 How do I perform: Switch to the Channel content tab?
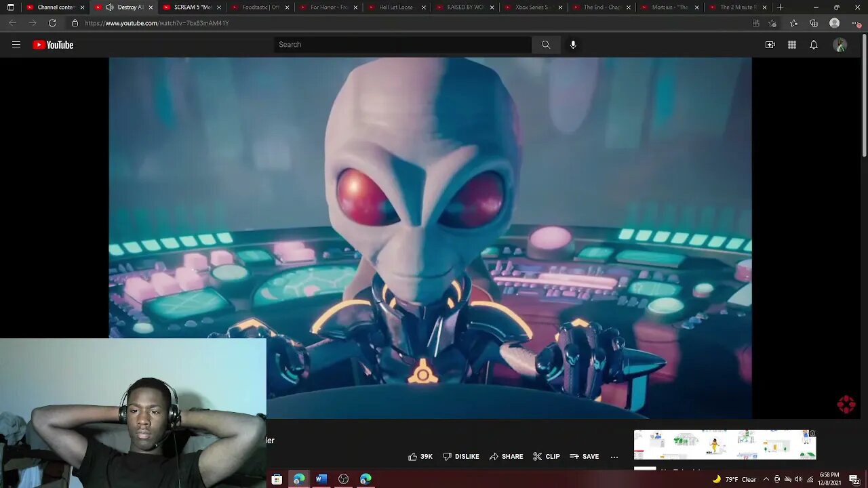[56, 7]
